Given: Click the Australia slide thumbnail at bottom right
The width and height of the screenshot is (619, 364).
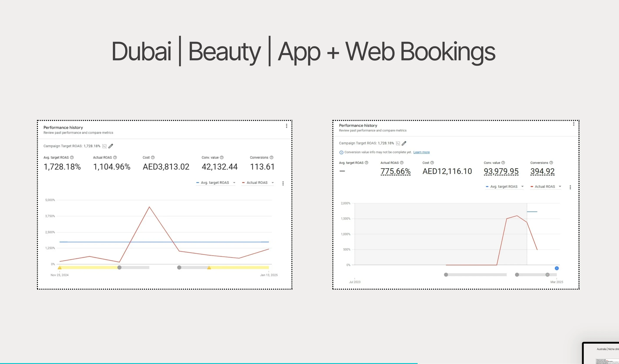Looking at the screenshot, I should coord(602,353).
